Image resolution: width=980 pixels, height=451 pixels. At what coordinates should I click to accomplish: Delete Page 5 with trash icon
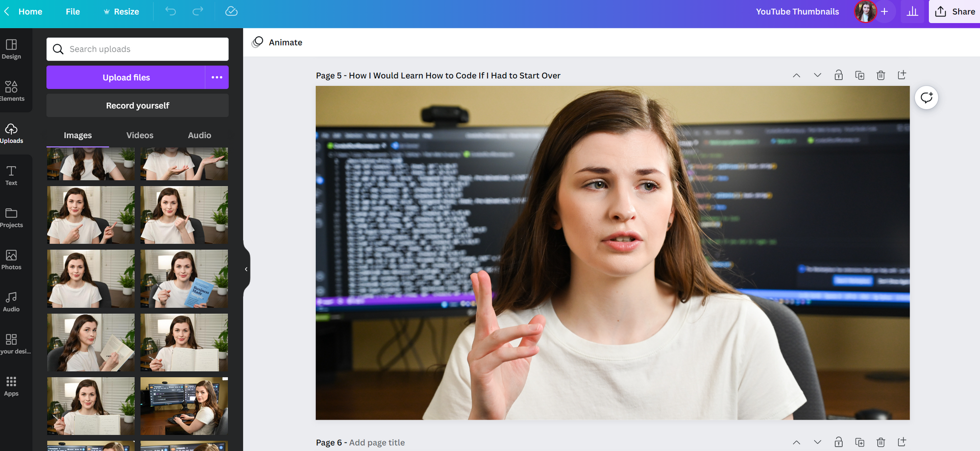(881, 75)
